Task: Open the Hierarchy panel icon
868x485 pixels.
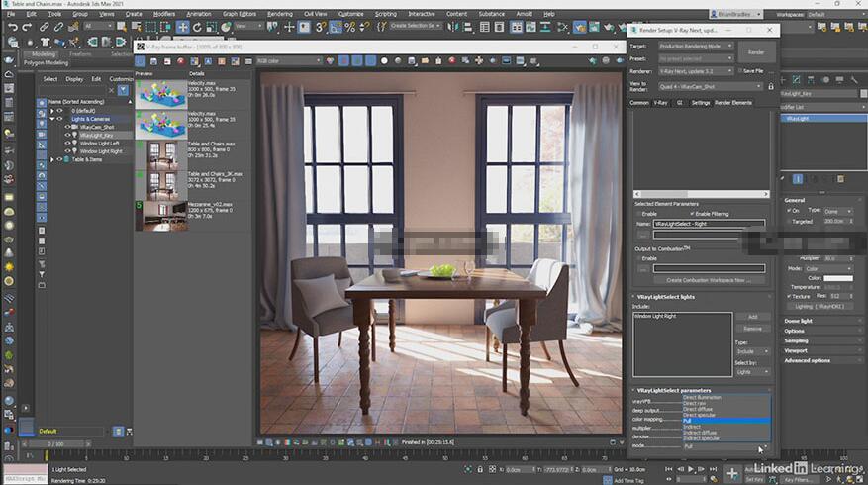Action: tap(811, 80)
